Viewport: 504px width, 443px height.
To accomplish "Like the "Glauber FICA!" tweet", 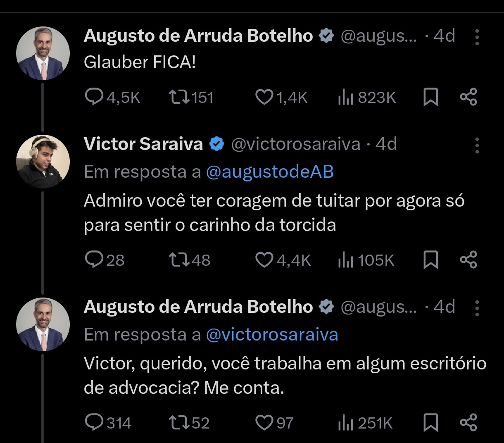I will 264,98.
